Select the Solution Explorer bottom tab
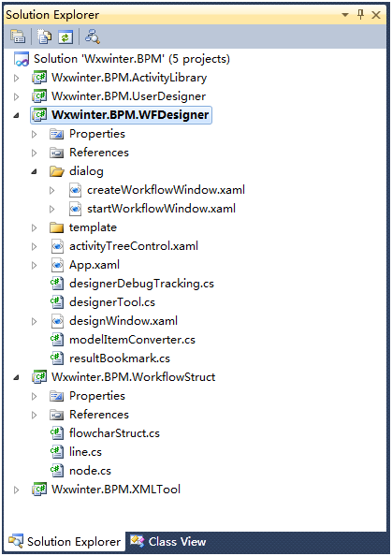This screenshot has width=392, height=556. tap(65, 541)
